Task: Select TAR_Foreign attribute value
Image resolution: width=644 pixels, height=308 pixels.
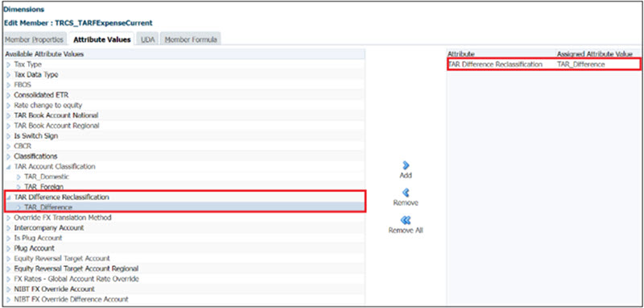Action: click(x=44, y=187)
